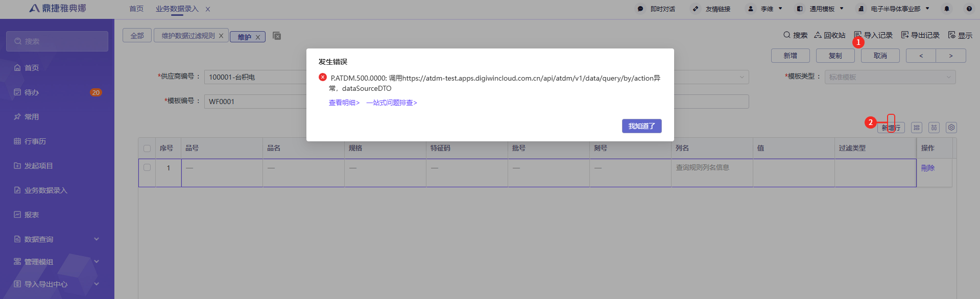The image size is (980, 299).
Task: Open the 模板类型 dropdown
Action: click(x=890, y=77)
